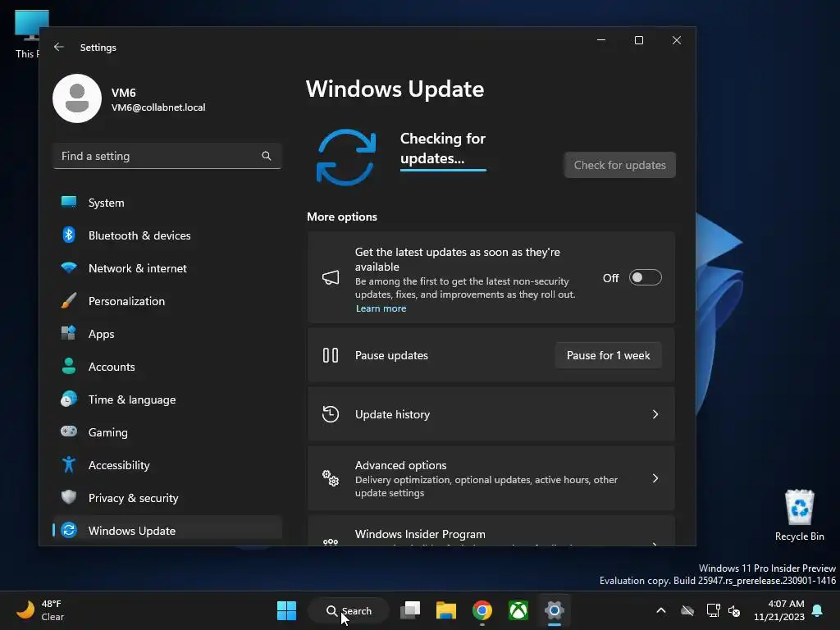Image resolution: width=840 pixels, height=630 pixels.
Task: Open the Xbox app on the taskbar
Action: point(518,610)
